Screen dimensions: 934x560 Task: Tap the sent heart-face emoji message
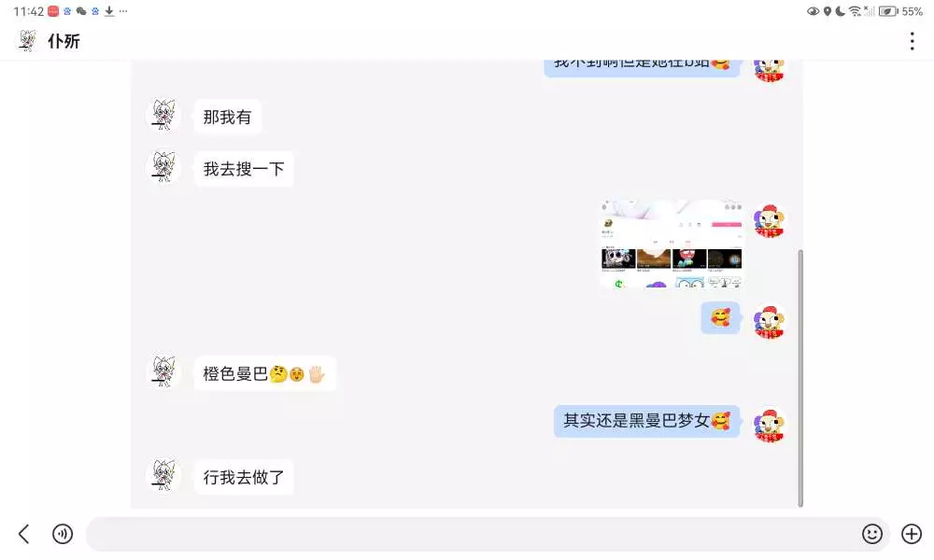click(720, 317)
